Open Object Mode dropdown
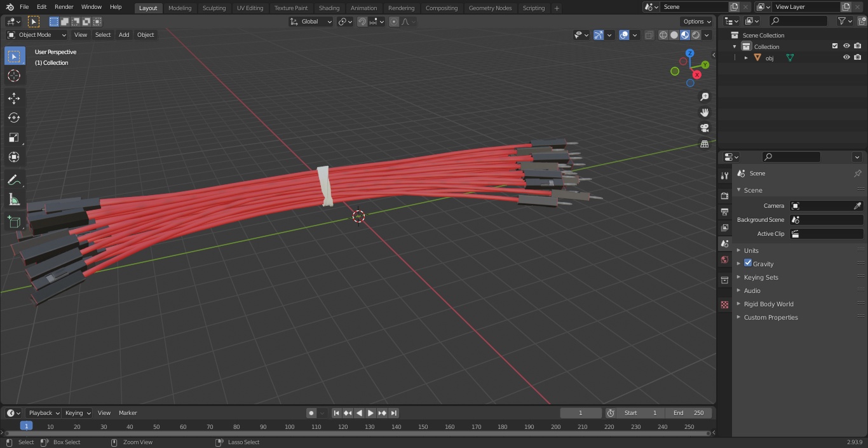Image resolution: width=868 pixels, height=448 pixels. point(36,35)
